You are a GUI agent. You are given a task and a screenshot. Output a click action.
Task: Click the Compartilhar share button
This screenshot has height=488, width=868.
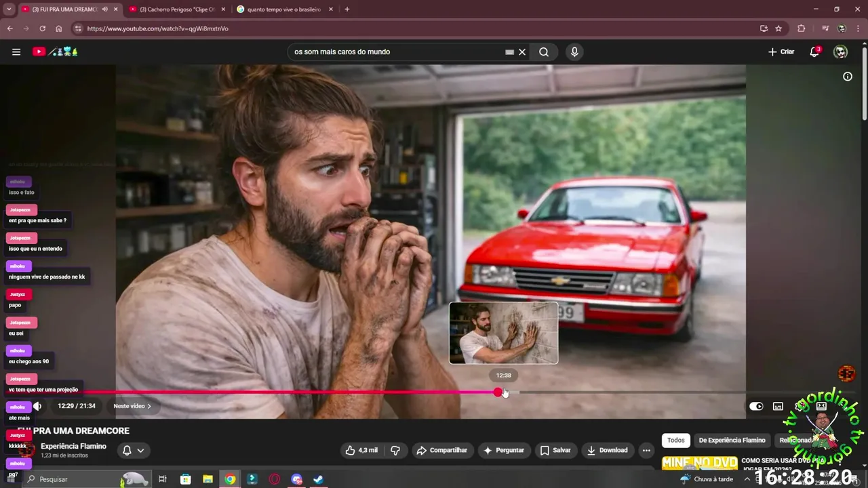point(441,450)
